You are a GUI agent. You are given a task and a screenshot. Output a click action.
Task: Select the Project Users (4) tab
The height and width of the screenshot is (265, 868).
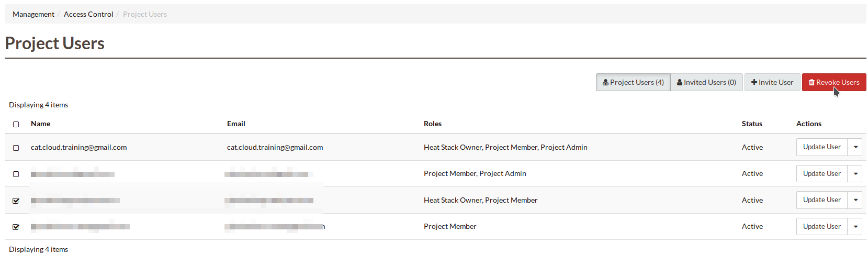click(x=633, y=82)
